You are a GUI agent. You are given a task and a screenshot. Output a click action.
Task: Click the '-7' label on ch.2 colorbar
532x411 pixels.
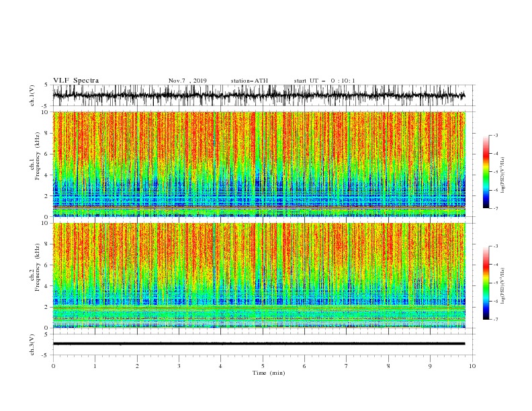[495, 320]
